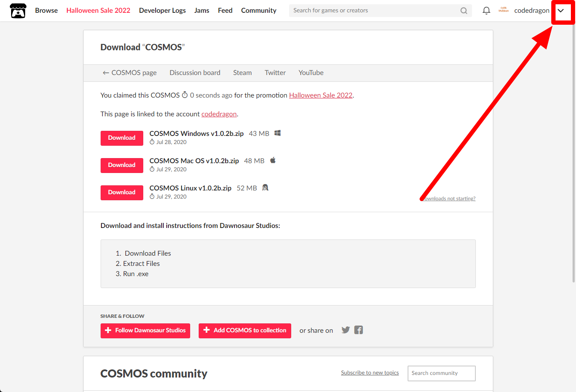Return to the COSMOS page
Screen dimensions: 576x392
130,73
